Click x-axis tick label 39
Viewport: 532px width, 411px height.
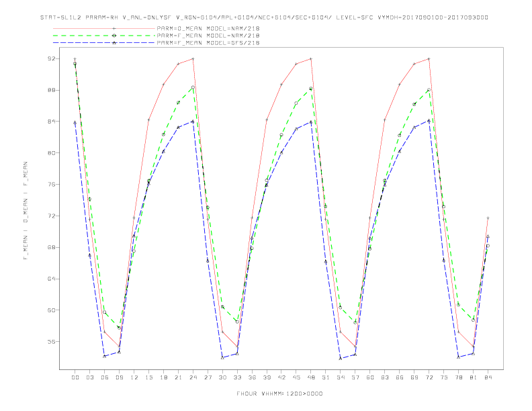(x=267, y=377)
